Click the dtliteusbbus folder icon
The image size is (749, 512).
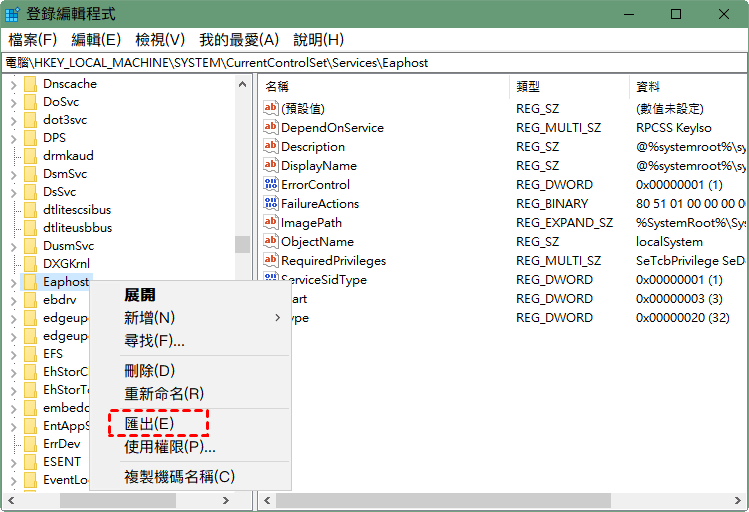click(30, 228)
